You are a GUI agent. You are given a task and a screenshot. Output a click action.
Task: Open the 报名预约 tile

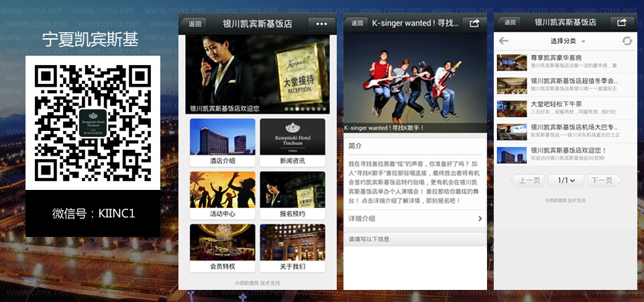[x=292, y=195]
